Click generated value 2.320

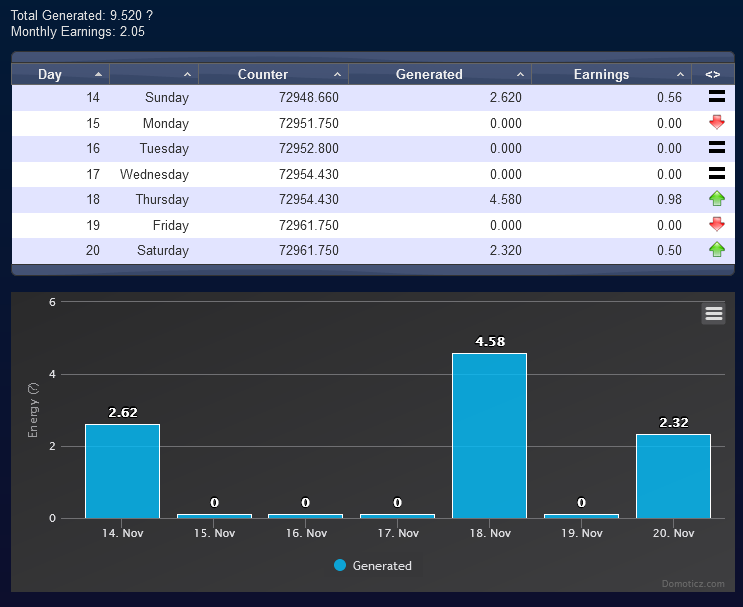(x=506, y=250)
